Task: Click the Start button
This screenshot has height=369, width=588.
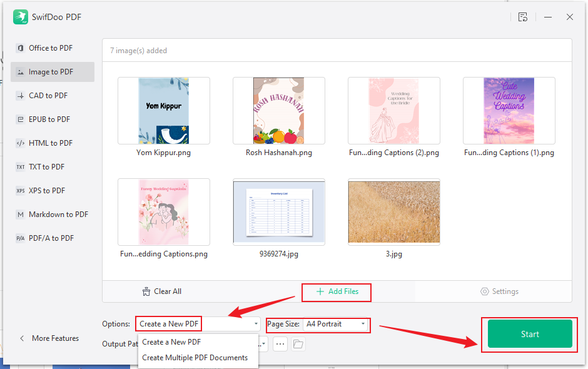Action: (529, 334)
